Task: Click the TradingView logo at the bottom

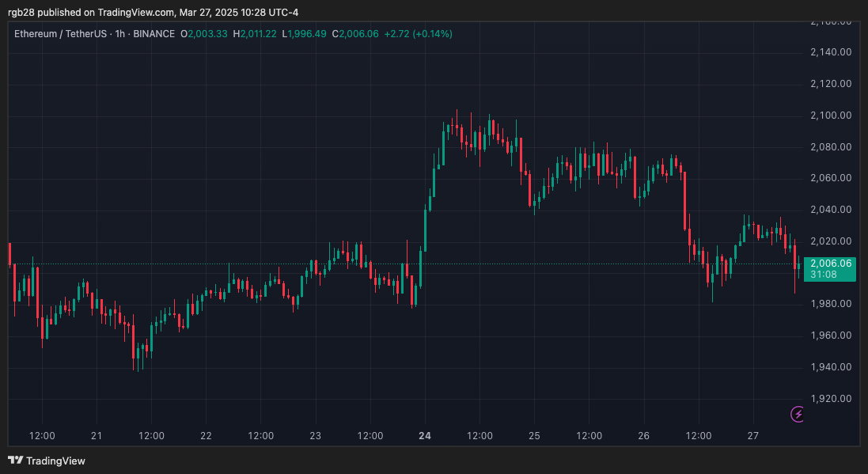Action: tap(47, 461)
